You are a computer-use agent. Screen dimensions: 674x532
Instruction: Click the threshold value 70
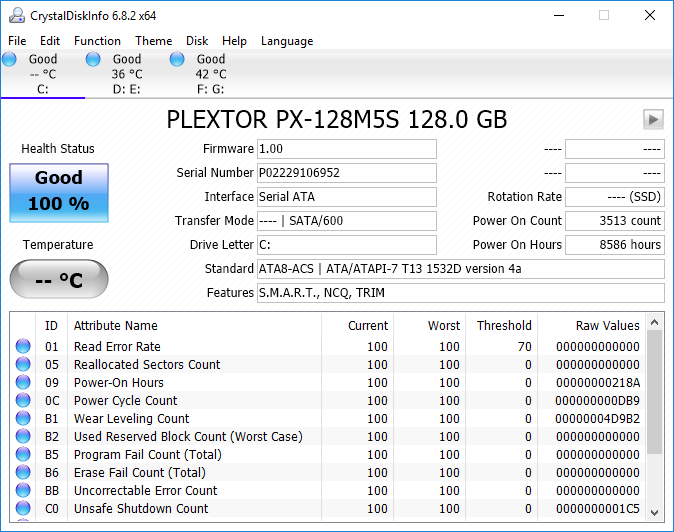(x=524, y=346)
